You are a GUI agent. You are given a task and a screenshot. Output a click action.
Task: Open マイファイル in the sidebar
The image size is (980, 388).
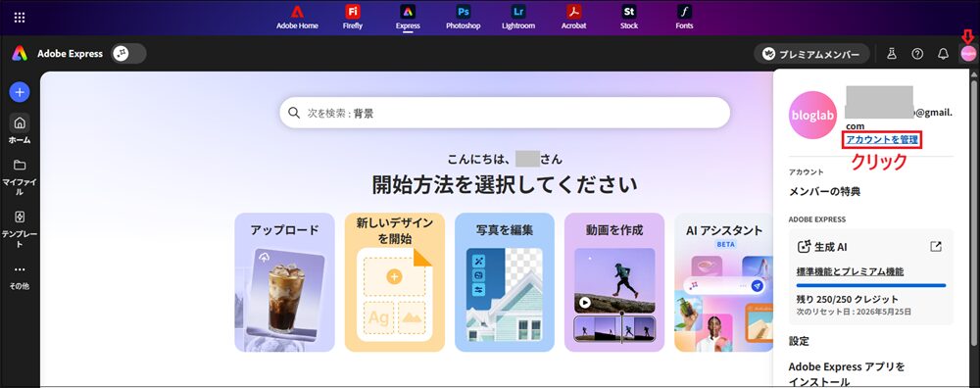pyautogui.click(x=20, y=176)
